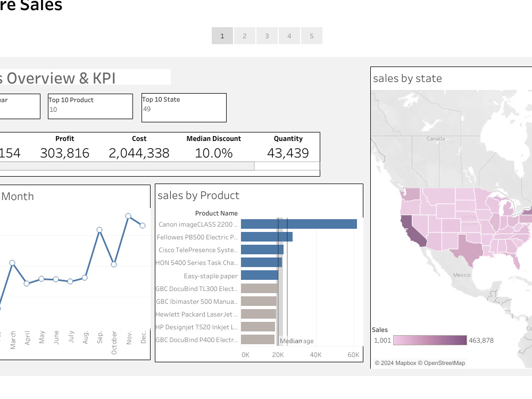Click the Hewlett Packard LaserJet sales bar
Image resolution: width=532 pixels, height=399 pixels.
(259, 314)
